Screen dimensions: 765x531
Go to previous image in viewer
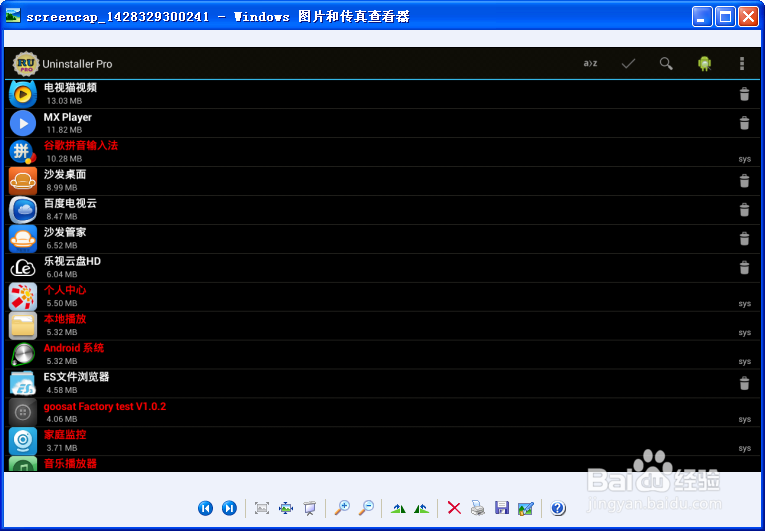click(x=205, y=508)
